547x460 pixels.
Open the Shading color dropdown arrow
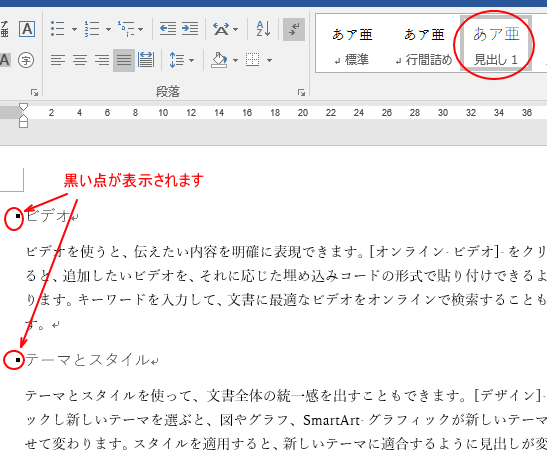[235, 60]
